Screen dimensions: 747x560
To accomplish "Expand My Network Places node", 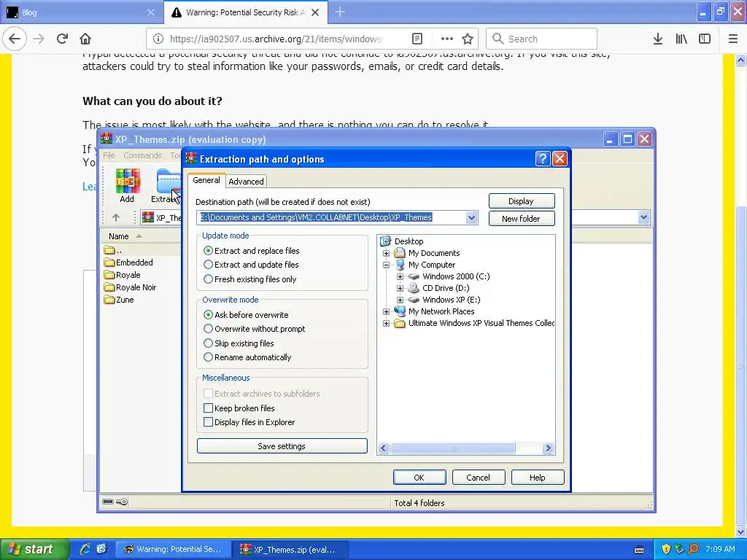I will point(387,311).
